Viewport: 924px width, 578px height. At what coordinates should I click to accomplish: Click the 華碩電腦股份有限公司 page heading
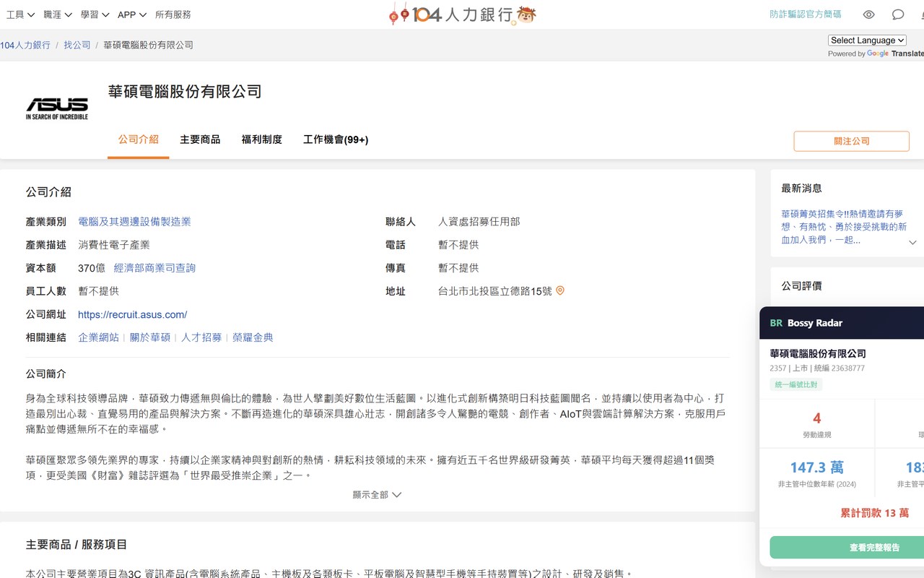(x=185, y=92)
